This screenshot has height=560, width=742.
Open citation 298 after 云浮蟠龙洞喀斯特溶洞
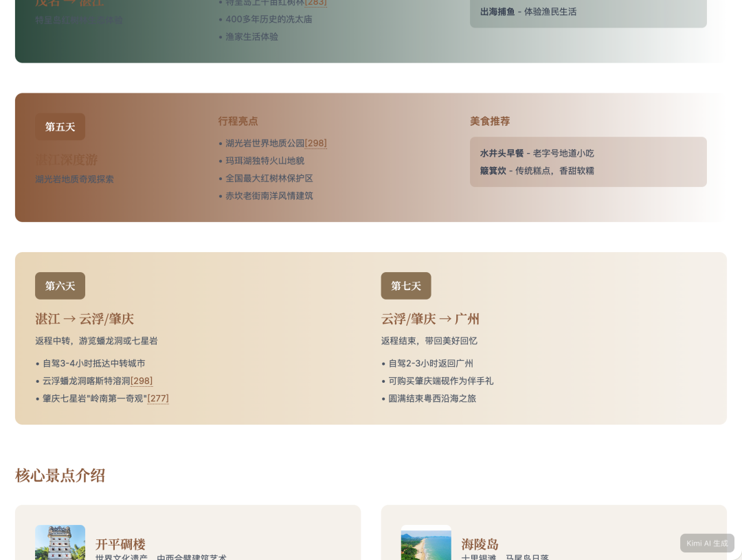click(x=142, y=381)
